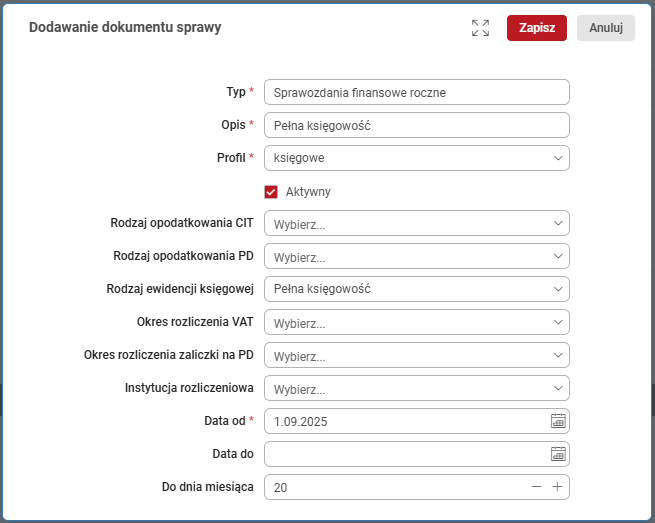Open calendar picker for Data do
Screen dimensions: 655x523
point(558,454)
